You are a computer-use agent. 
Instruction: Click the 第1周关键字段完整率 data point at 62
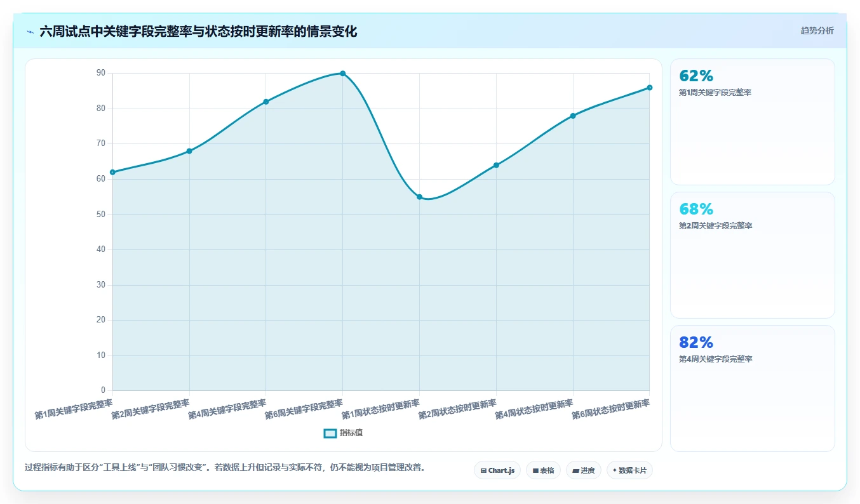click(x=112, y=172)
